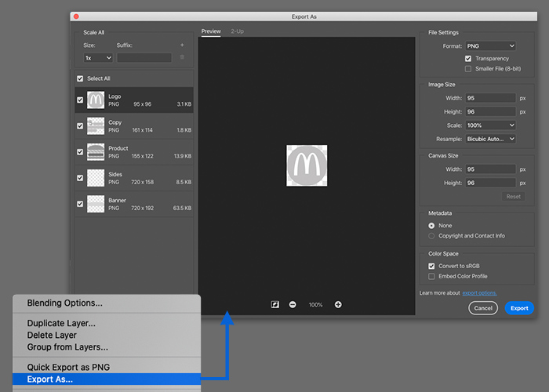Click the Product row size '155 x 122'
This screenshot has width=549, height=392.
tap(142, 156)
